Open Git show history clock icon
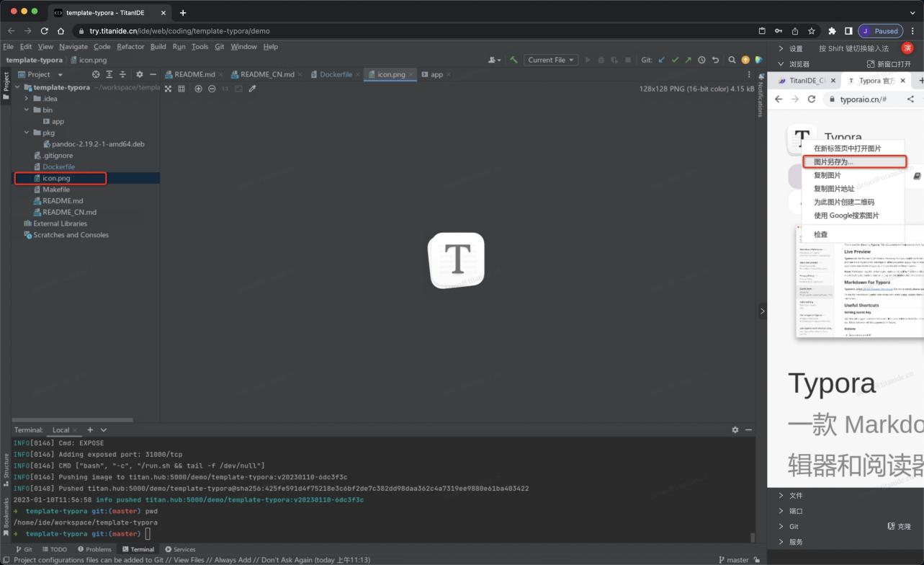924x565 pixels. tap(701, 60)
